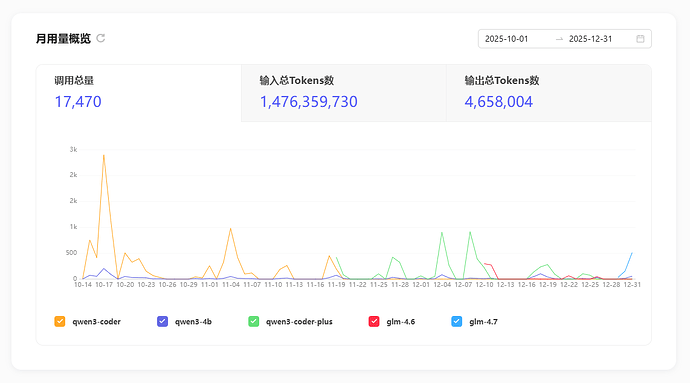Click the qwen3-coder-plus legend label

click(299, 322)
